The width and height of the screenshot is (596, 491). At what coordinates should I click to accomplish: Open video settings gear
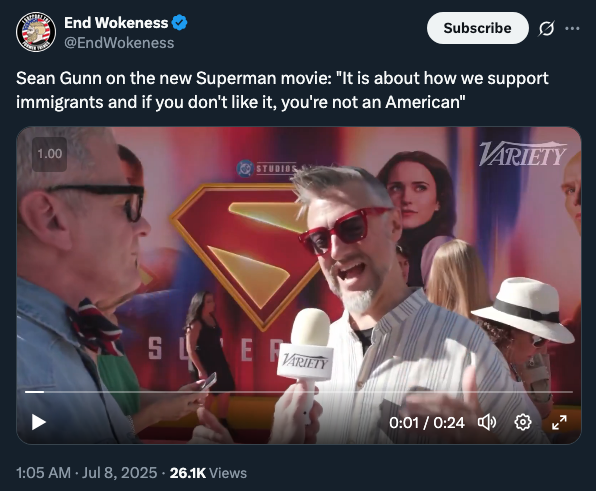(523, 422)
